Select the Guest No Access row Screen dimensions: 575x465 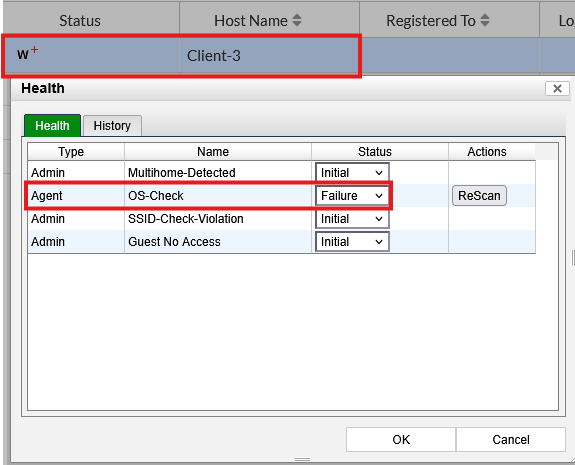coord(282,242)
